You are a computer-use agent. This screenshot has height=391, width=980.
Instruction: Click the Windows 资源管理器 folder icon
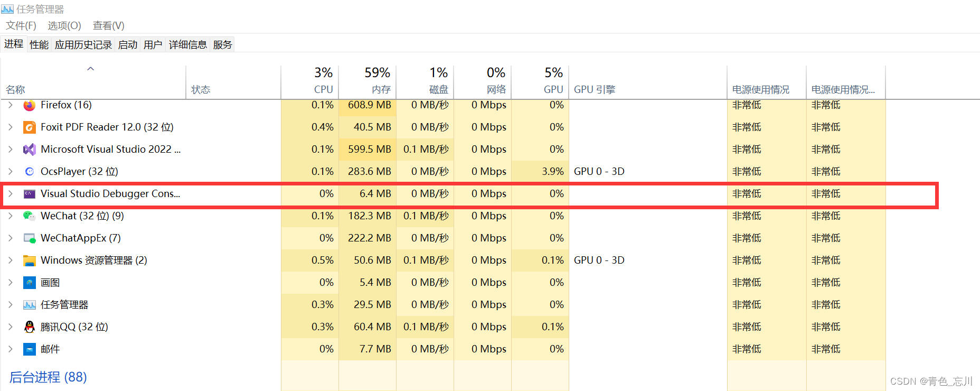30,260
